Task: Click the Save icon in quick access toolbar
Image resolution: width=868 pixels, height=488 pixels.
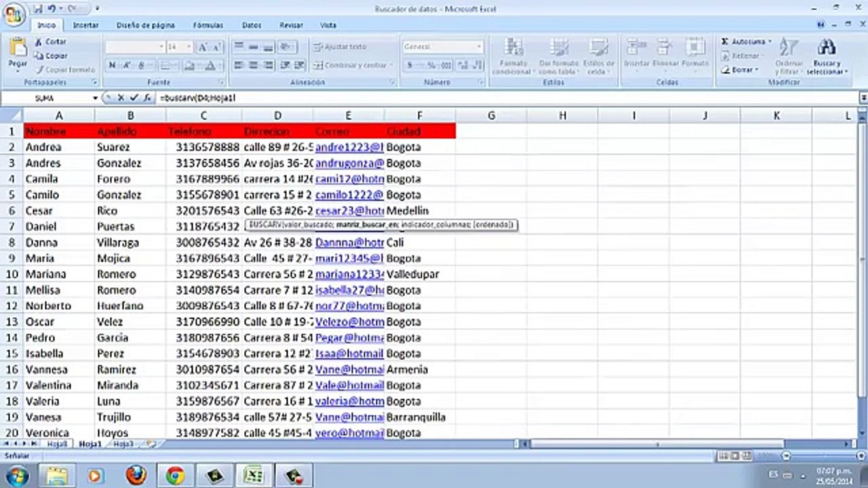Action: coord(37,9)
